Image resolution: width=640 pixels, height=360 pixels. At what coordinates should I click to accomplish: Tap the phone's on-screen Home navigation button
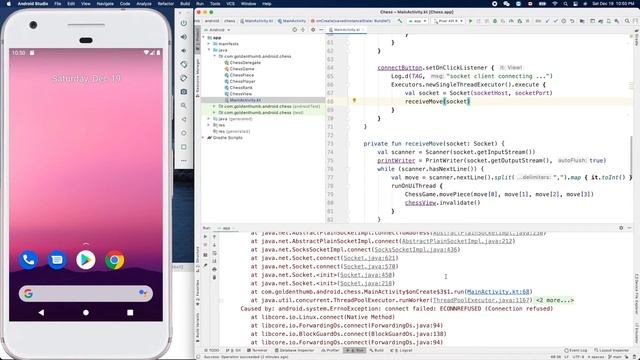(x=86, y=312)
